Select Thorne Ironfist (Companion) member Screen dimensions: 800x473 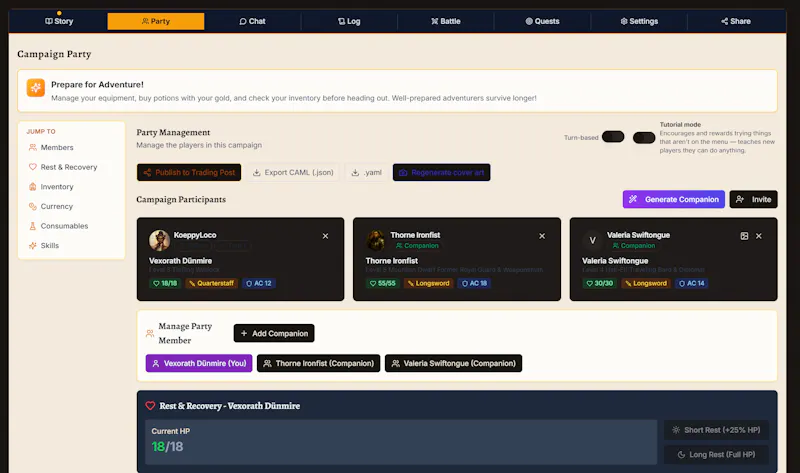318,363
